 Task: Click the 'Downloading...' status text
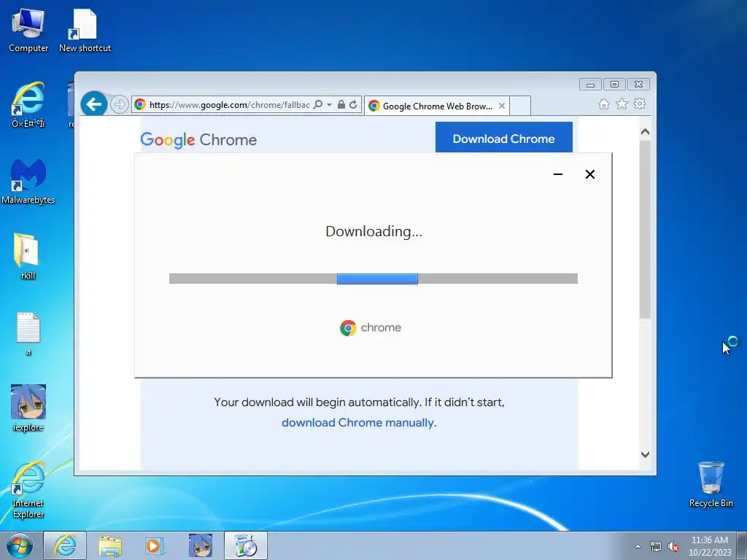[373, 231]
